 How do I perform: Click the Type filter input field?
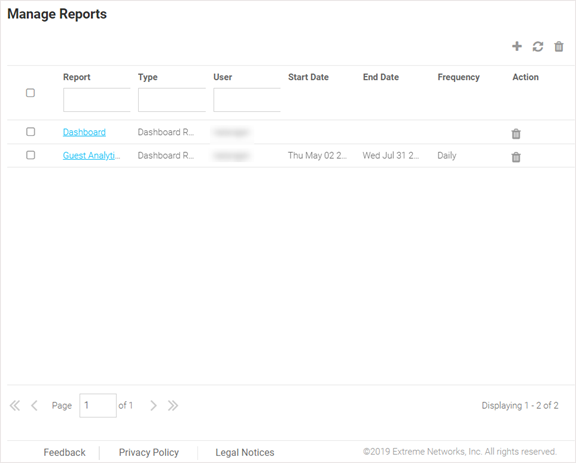tap(172, 100)
